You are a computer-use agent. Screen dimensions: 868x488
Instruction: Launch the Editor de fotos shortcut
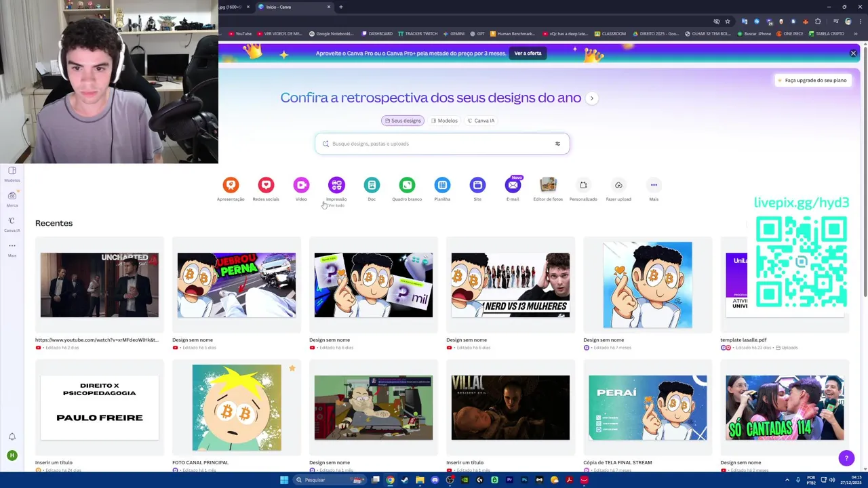point(548,184)
